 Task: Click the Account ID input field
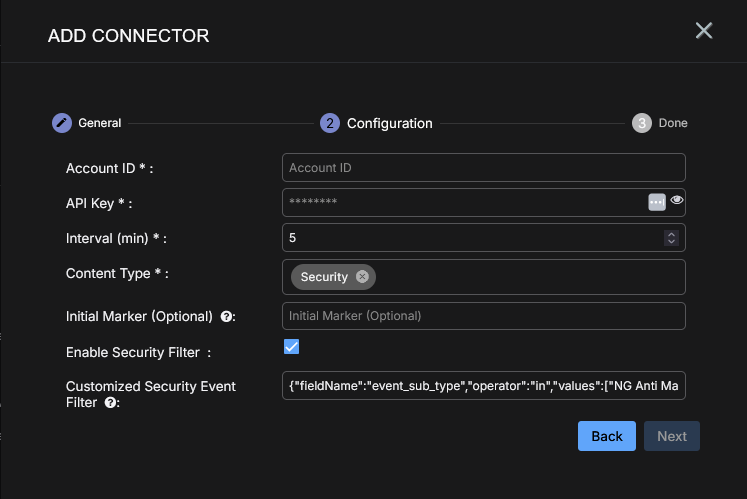coord(484,168)
